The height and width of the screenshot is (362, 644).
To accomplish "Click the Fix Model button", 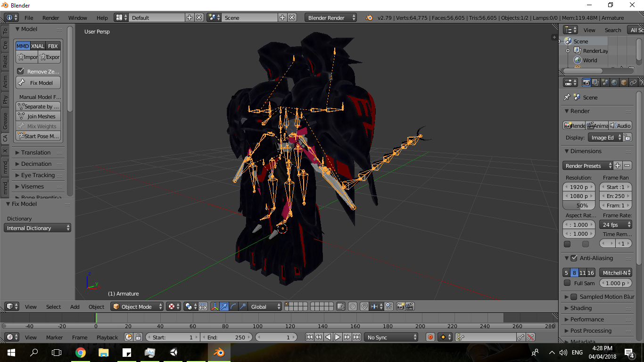I will (x=38, y=82).
